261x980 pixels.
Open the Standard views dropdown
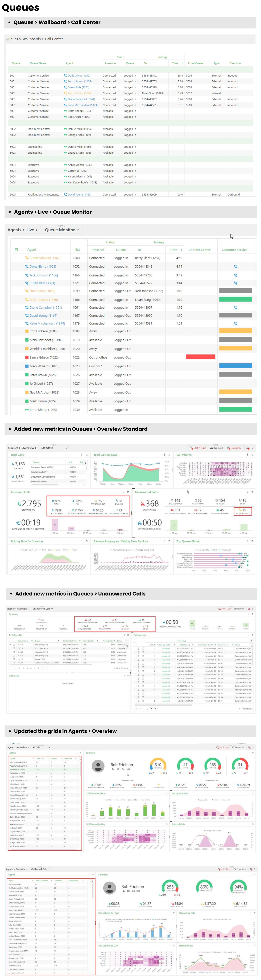pyautogui.click(x=54, y=448)
